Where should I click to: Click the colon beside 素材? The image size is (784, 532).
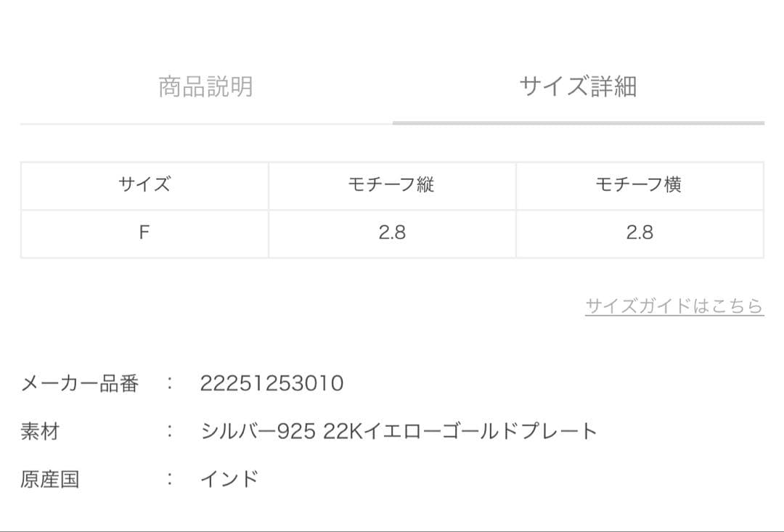169,432
